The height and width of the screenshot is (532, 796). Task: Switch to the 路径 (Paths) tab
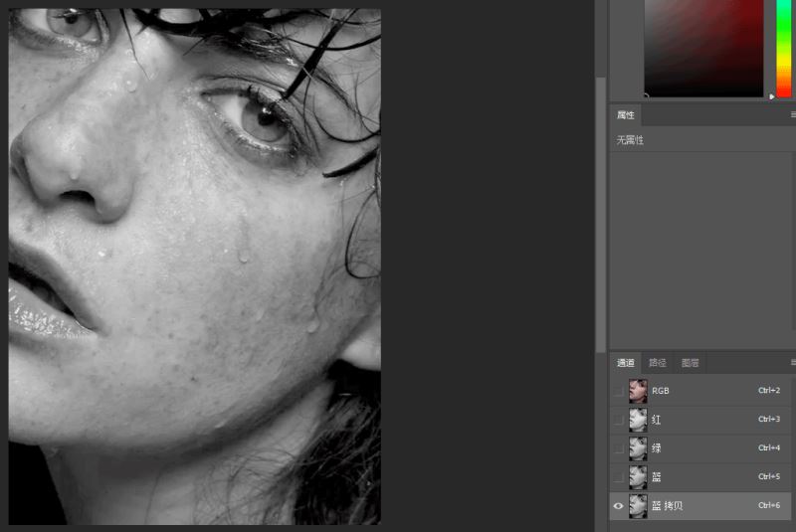[x=658, y=363]
